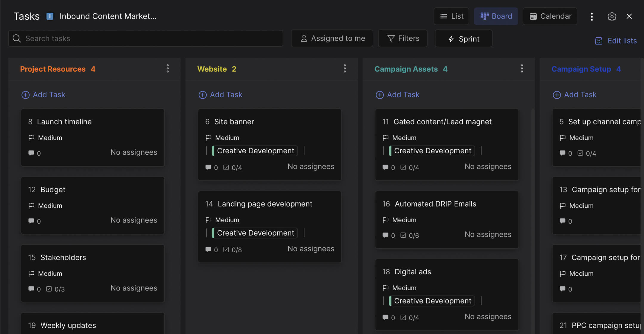The height and width of the screenshot is (334, 644).
Task: Click the priority flag on Site banner
Action: 209,137
